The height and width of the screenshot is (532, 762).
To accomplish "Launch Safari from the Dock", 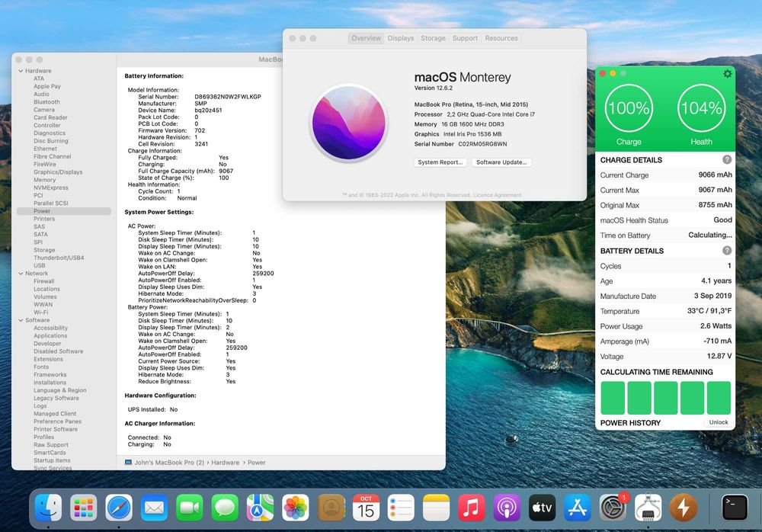I will coord(119,508).
